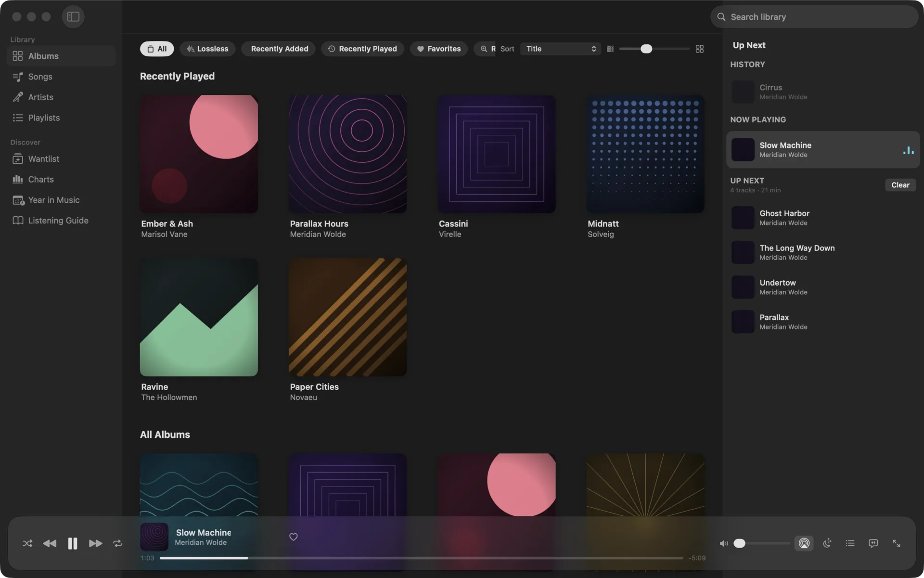Viewport: 924px width, 578px height.
Task: Enable the Favorites filter chip
Action: coord(438,49)
